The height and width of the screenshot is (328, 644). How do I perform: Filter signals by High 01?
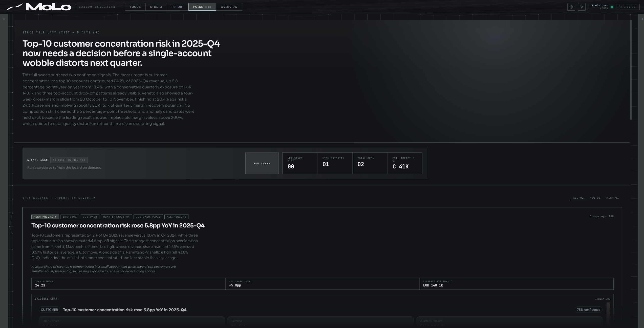(x=612, y=198)
